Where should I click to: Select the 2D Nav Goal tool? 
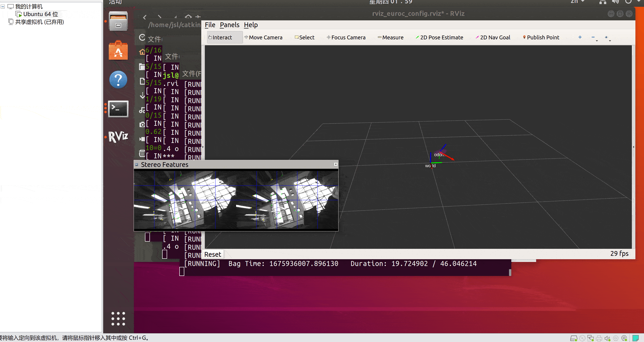point(493,38)
